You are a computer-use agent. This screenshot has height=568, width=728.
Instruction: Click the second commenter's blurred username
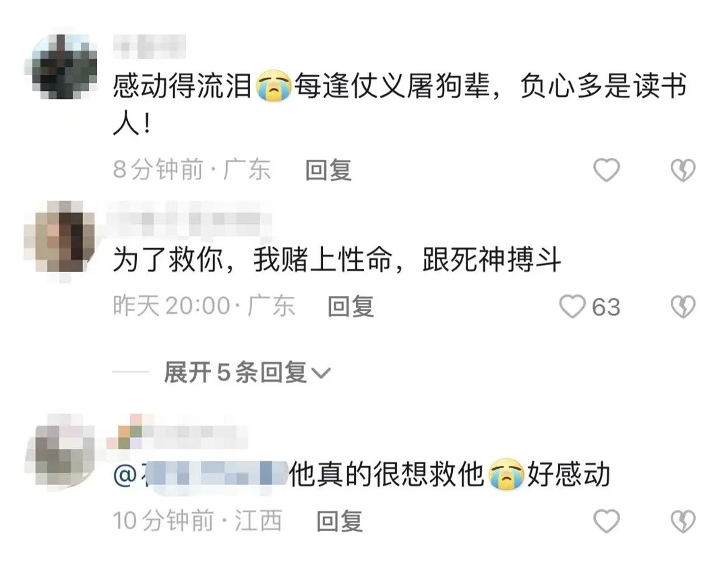[189, 219]
